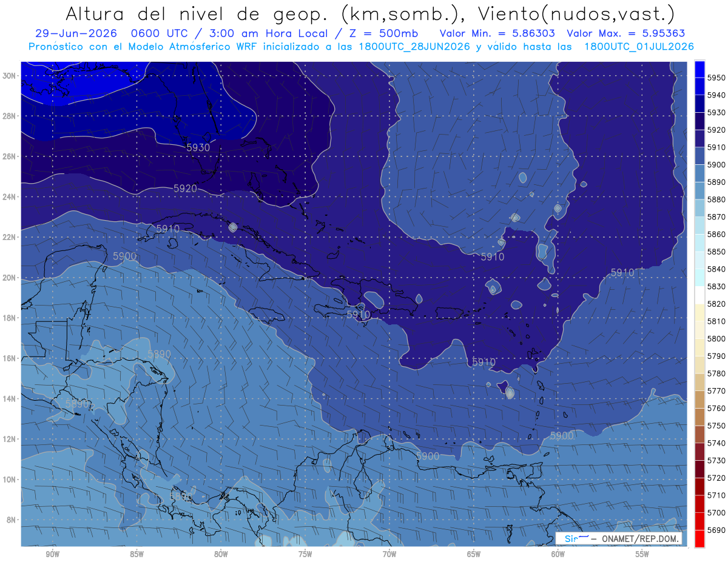Click the 5880 value in the color legend

[717, 199]
